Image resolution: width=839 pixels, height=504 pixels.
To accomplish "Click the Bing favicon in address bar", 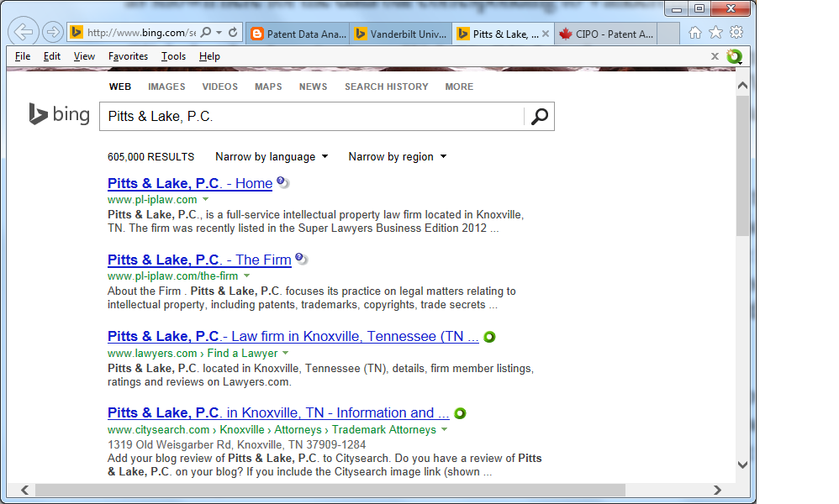I will click(x=77, y=32).
